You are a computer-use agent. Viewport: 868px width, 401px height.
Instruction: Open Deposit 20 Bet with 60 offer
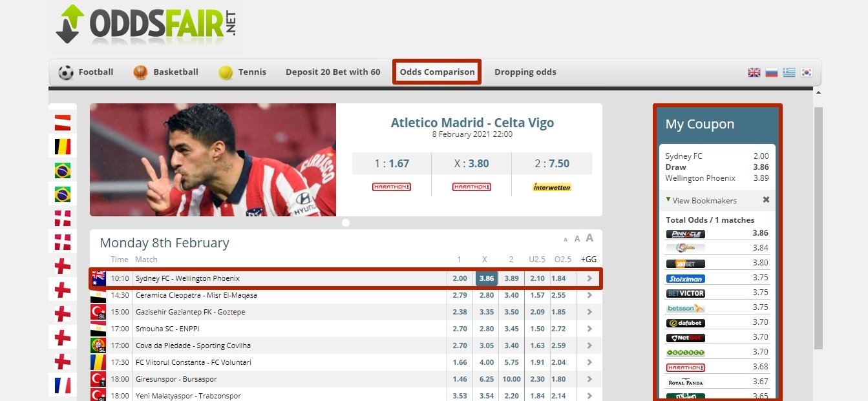pos(333,72)
